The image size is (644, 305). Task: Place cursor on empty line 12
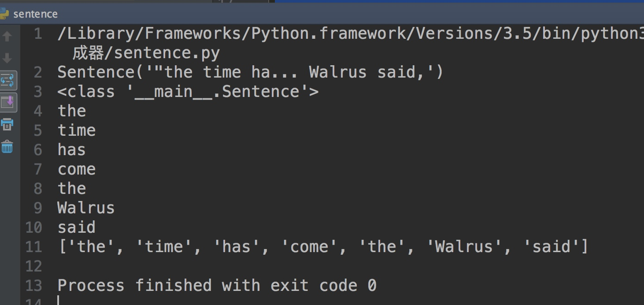[308, 266]
